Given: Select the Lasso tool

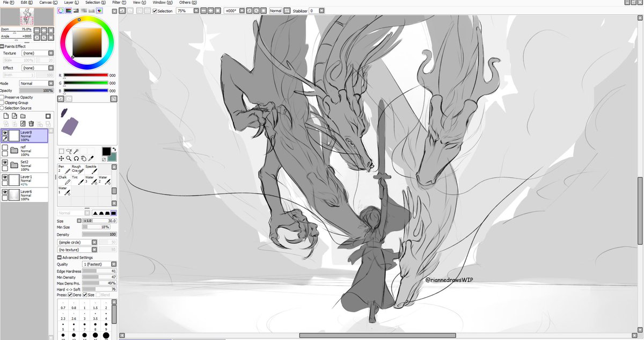Looking at the screenshot, I should pos(69,151).
